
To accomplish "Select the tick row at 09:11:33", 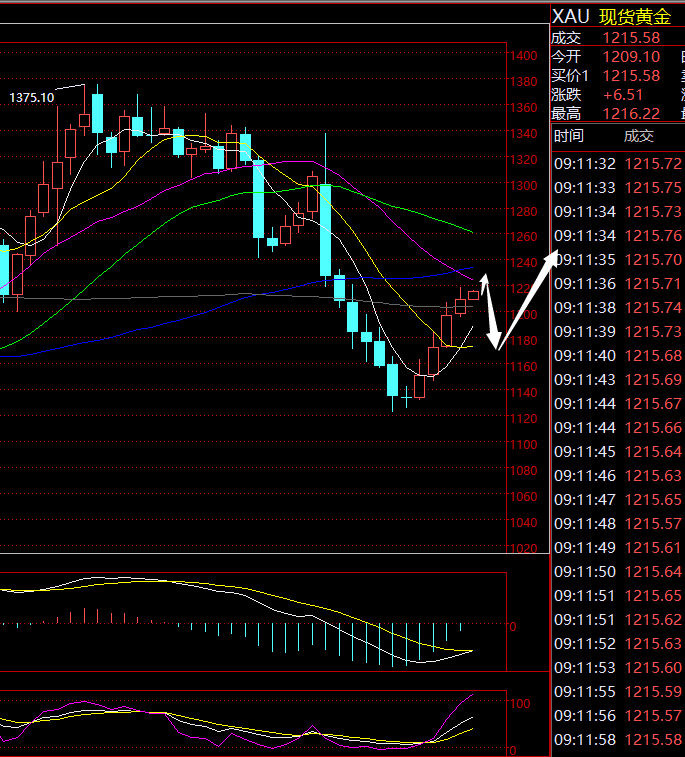I will [618, 187].
